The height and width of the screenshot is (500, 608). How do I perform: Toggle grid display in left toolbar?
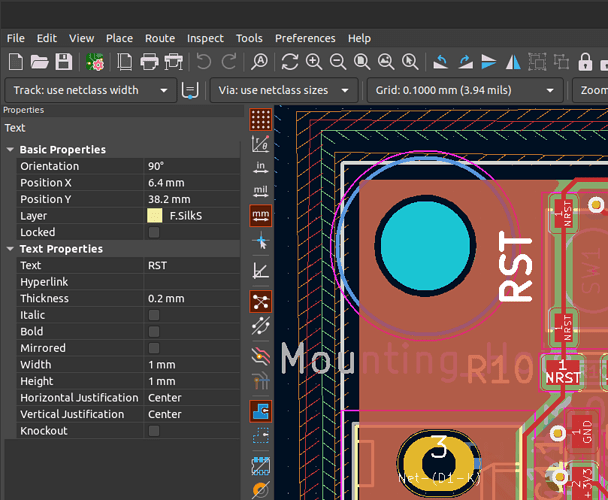(261, 120)
